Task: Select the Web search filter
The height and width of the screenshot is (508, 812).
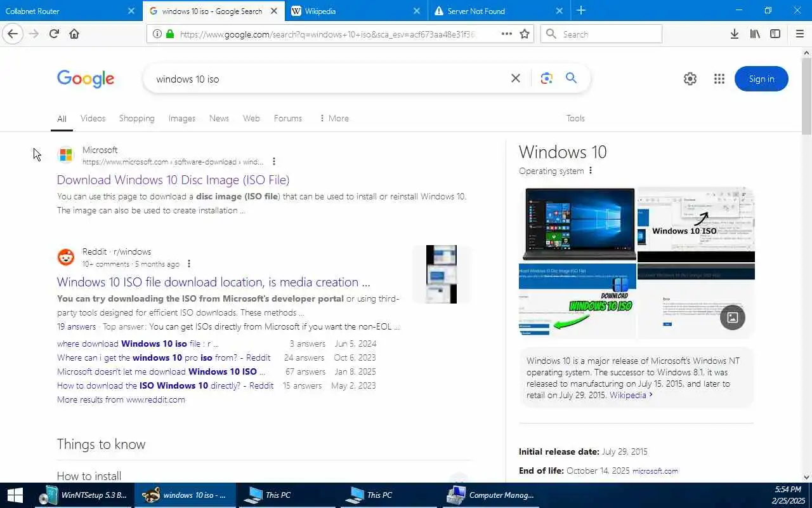Action: click(x=251, y=118)
